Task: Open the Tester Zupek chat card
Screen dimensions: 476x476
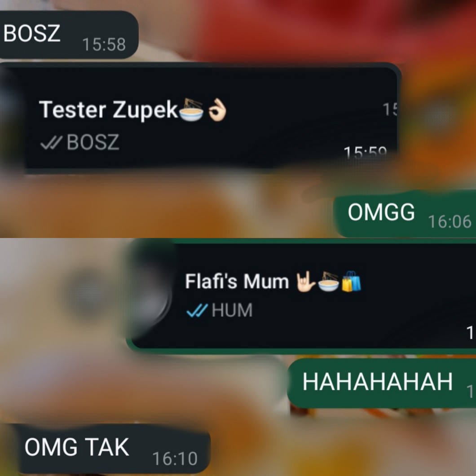Action: 200,118
